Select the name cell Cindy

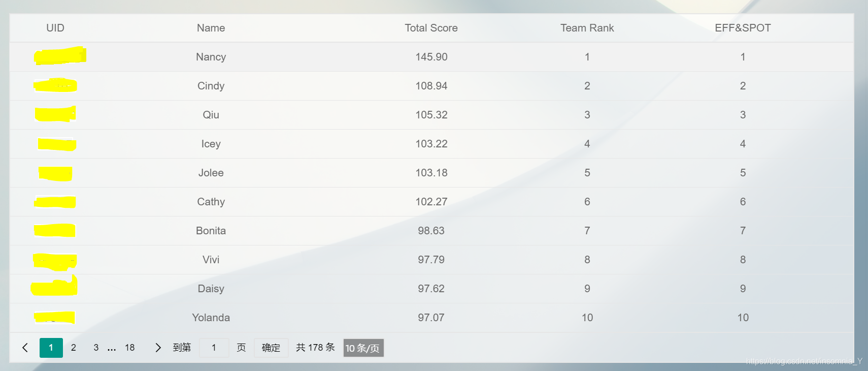point(211,86)
